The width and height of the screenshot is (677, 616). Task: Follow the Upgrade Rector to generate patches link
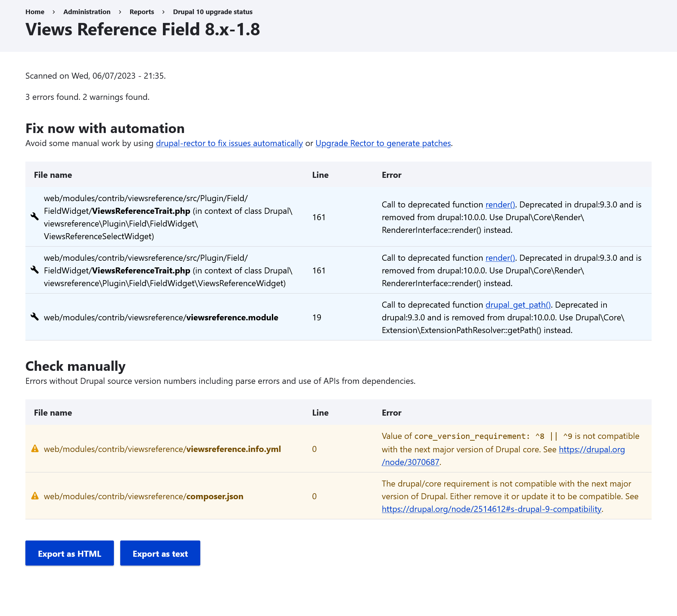[383, 143]
